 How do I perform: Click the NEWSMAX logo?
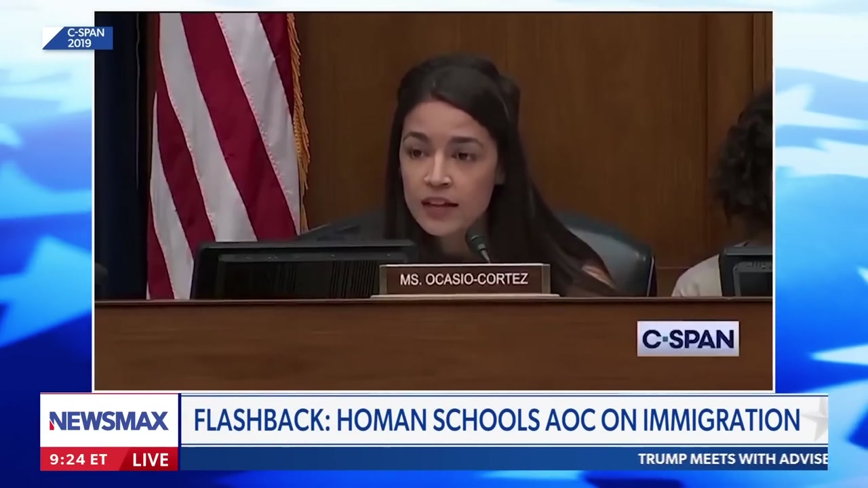pyautogui.click(x=108, y=421)
